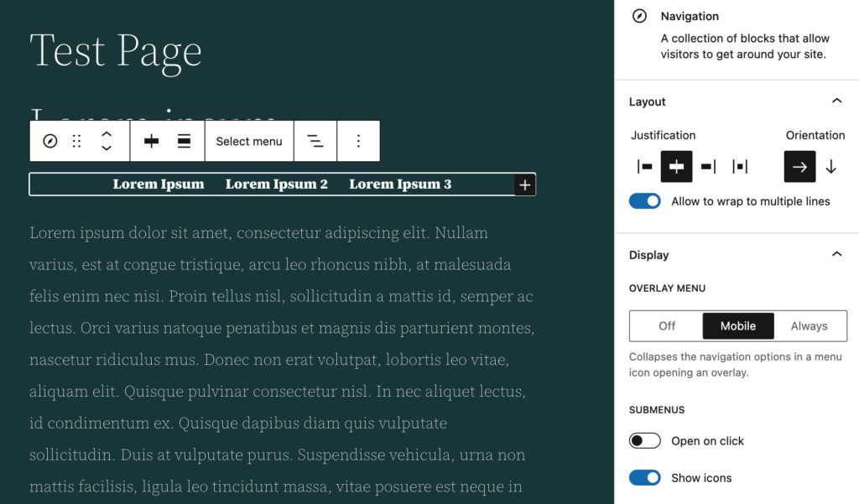Open the list view icon in toolbar
Image resolution: width=859 pixels, height=504 pixels.
[x=315, y=141]
